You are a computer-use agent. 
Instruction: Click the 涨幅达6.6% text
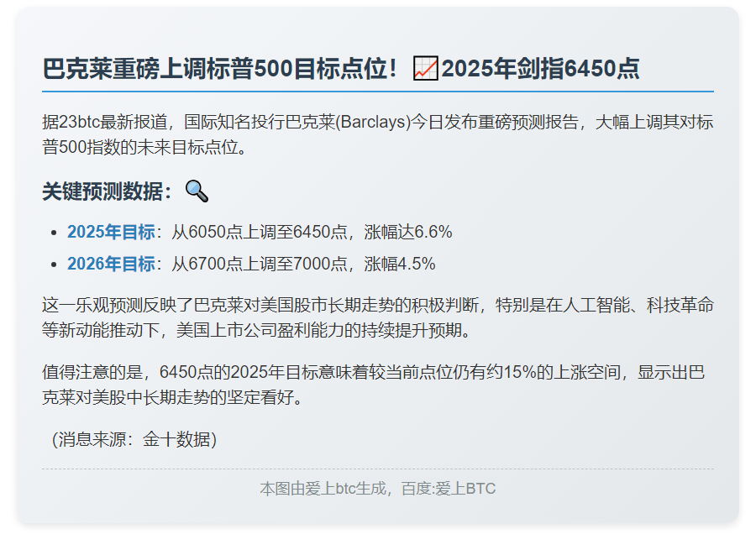point(407,233)
